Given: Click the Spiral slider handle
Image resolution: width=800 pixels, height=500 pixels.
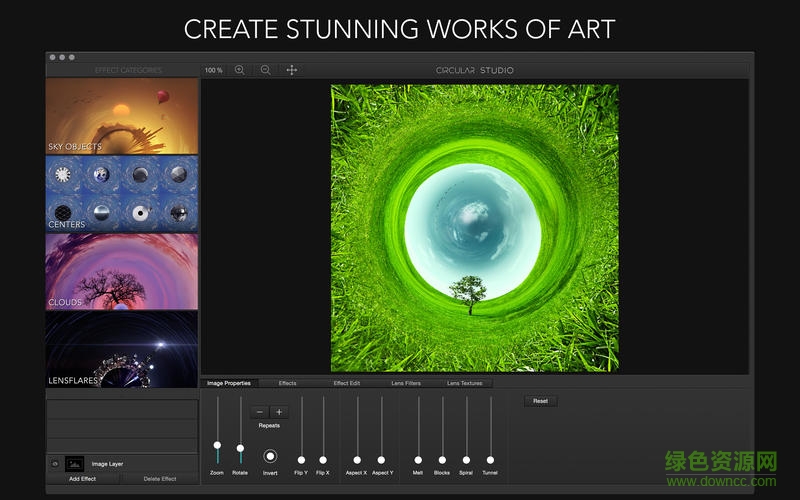Looking at the screenshot, I should point(466,460).
